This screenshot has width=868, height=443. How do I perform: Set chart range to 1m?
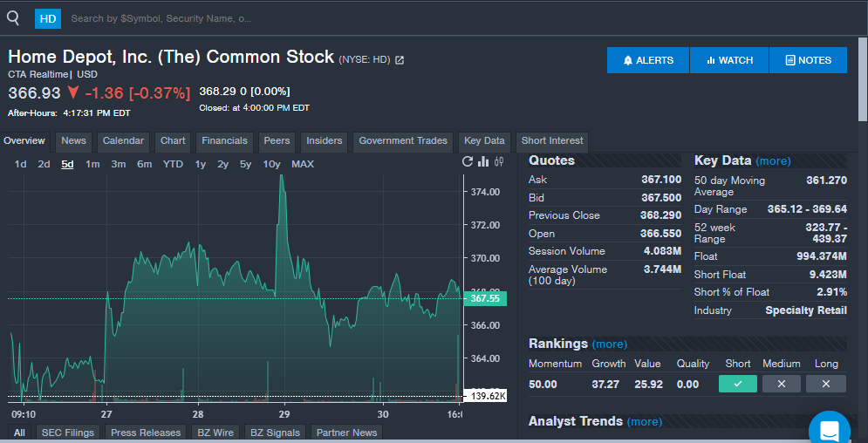coord(92,164)
